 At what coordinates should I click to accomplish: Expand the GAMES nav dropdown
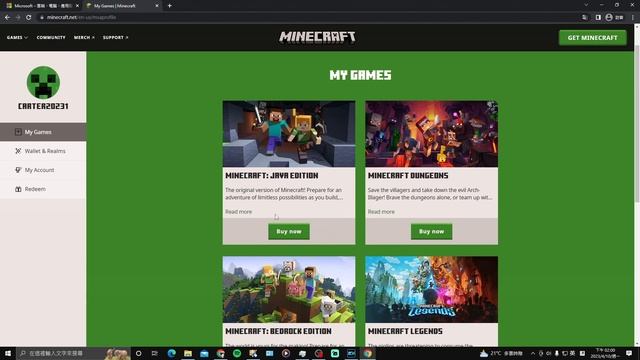click(17, 38)
